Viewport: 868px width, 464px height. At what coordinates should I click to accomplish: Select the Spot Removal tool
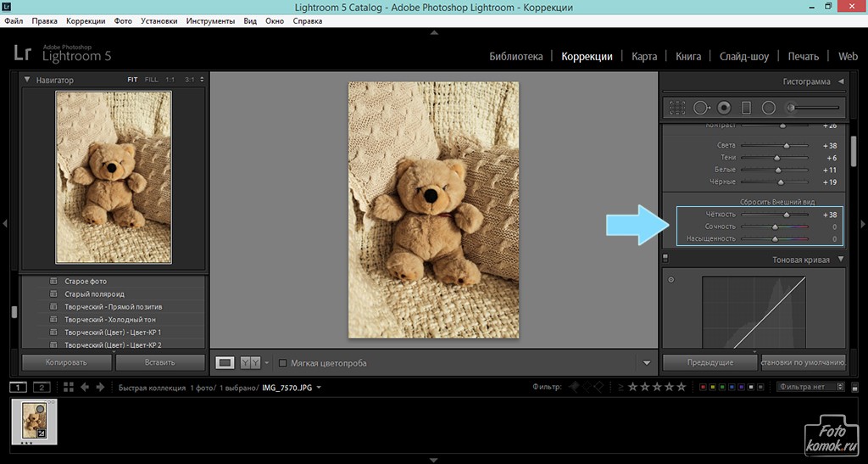pos(701,108)
